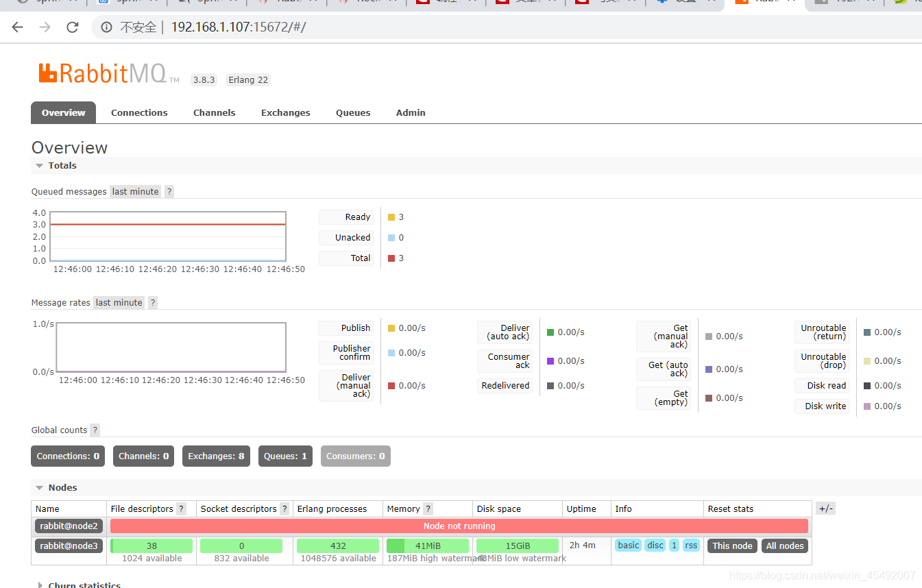
Task: Click the Connections: 0 count button
Action: tap(68, 456)
